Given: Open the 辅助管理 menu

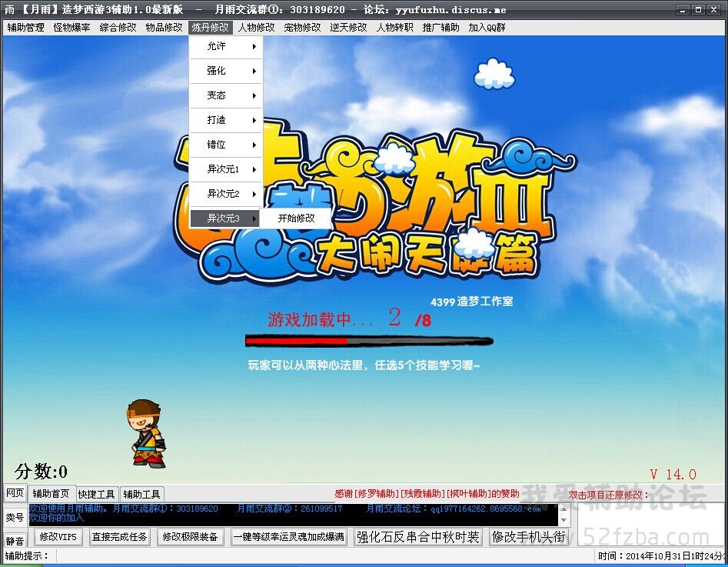Looking at the screenshot, I should click(25, 28).
